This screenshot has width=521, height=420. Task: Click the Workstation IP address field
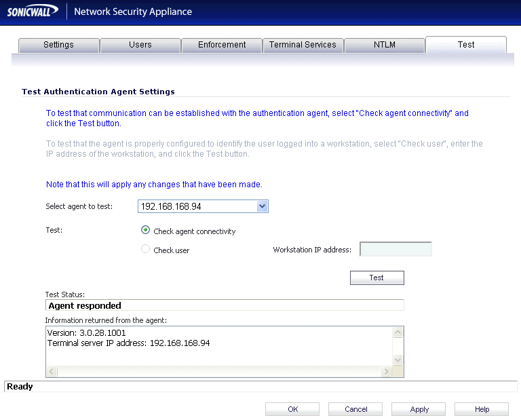tap(395, 250)
